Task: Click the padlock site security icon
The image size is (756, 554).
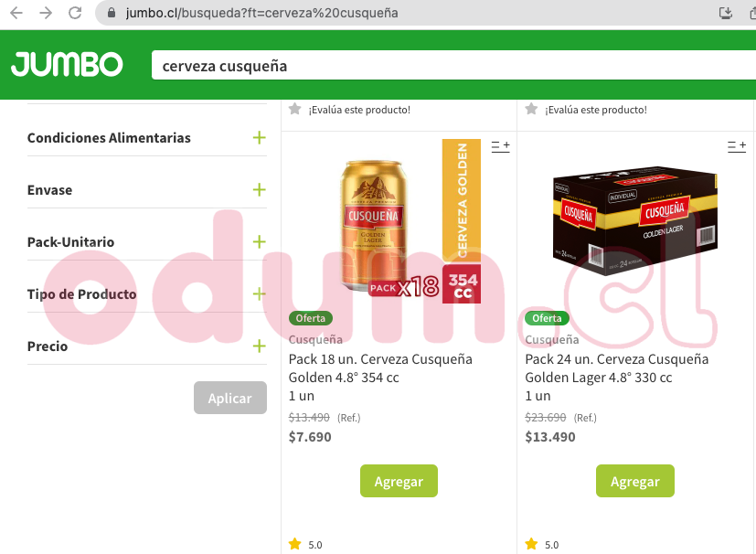Action: pyautogui.click(x=112, y=13)
